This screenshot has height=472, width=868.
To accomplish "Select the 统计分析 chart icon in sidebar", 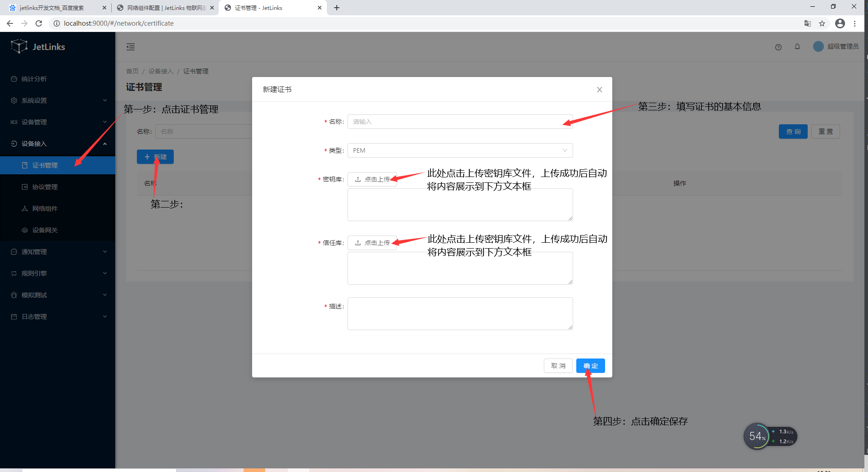I will coord(14,78).
